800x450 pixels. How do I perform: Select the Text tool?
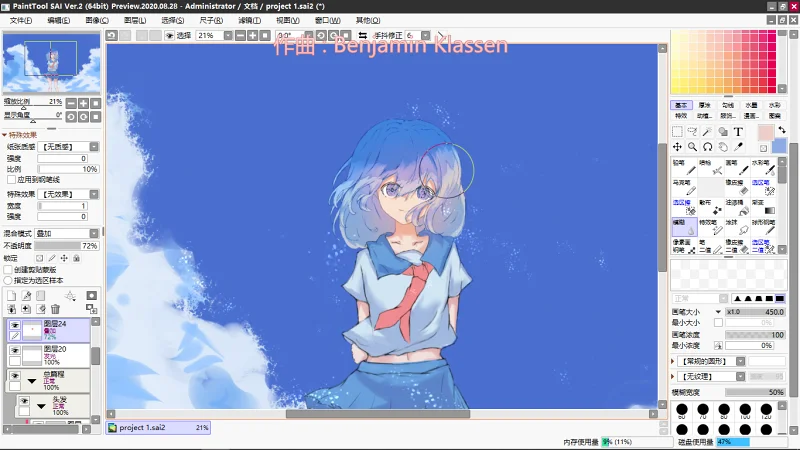tap(738, 132)
